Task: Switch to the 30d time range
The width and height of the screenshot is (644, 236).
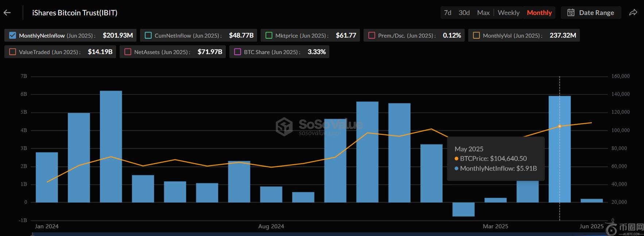Action: [464, 13]
